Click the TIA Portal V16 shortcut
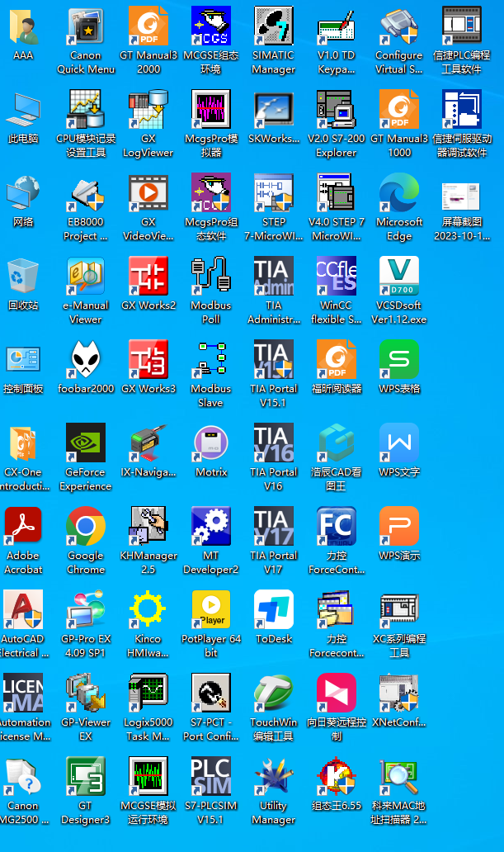 [x=273, y=444]
